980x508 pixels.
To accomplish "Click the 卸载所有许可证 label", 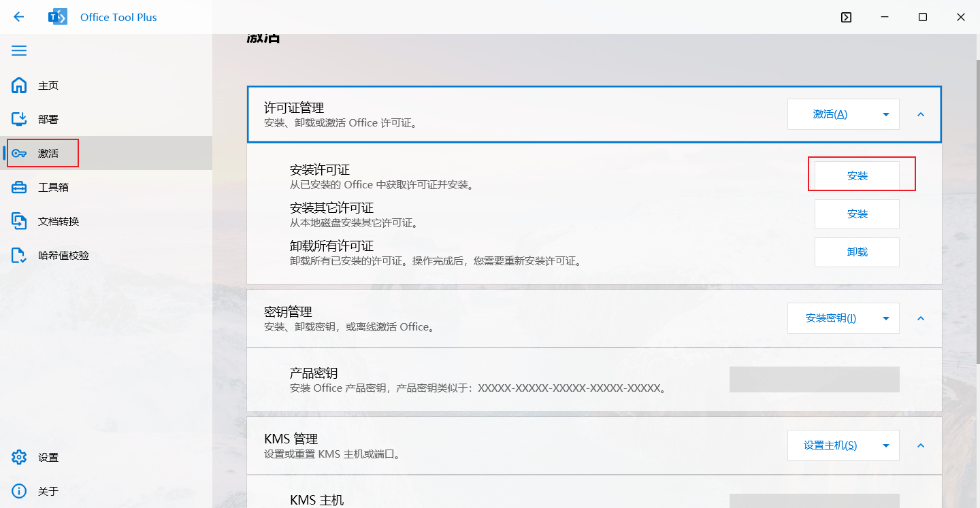I will [x=332, y=246].
